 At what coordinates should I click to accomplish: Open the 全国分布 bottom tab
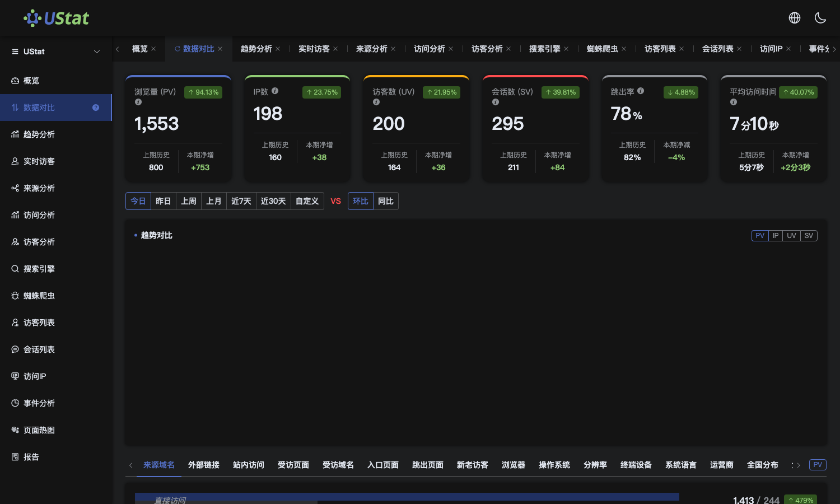tap(763, 465)
